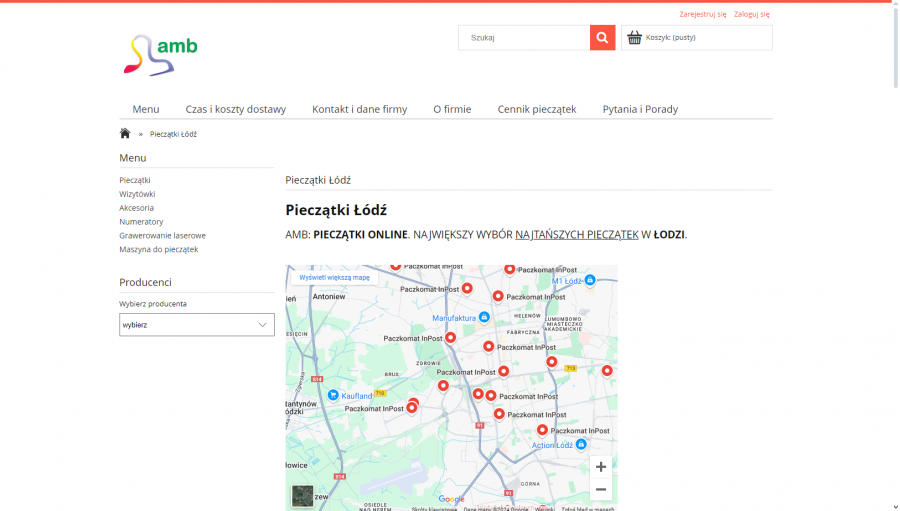900x511 pixels.
Task: Zoom out the map with minus button
Action: [600, 489]
